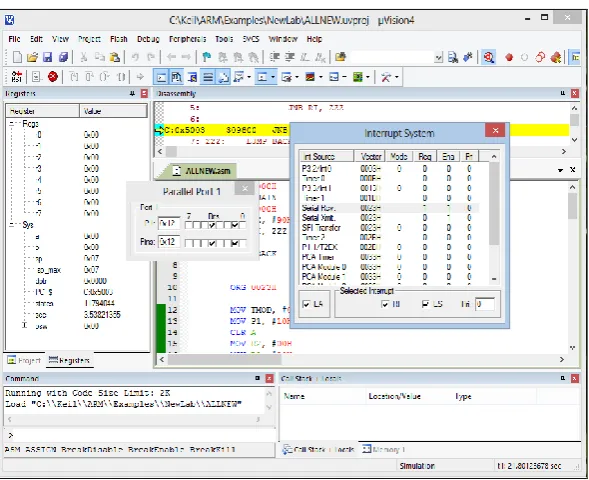Toggle the Disassembly window toolbar icon
The image size is (589, 480).
pyautogui.click(x=176, y=77)
